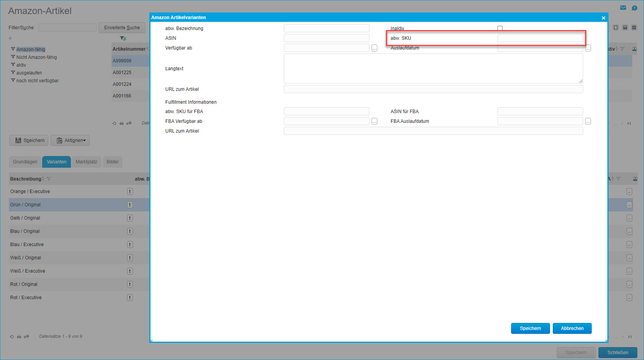The image size is (644, 360).
Task: Collapse the filter panel with left arrow
Action: (10, 38)
